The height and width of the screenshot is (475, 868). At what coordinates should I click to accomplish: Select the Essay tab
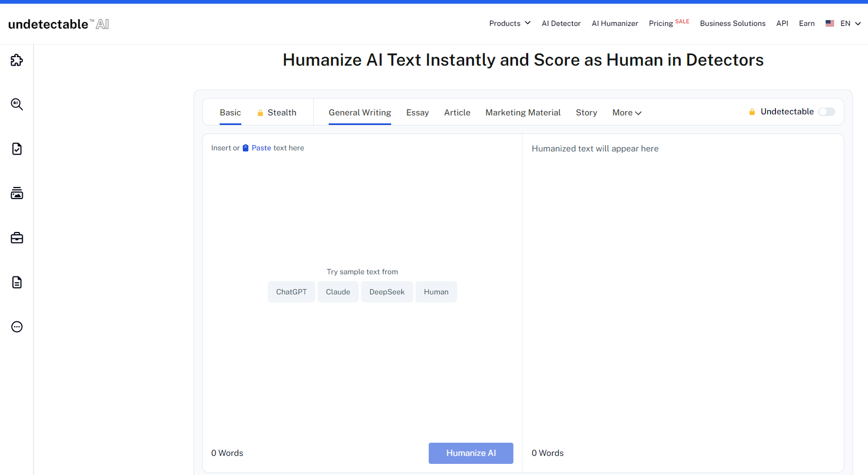pyautogui.click(x=418, y=113)
